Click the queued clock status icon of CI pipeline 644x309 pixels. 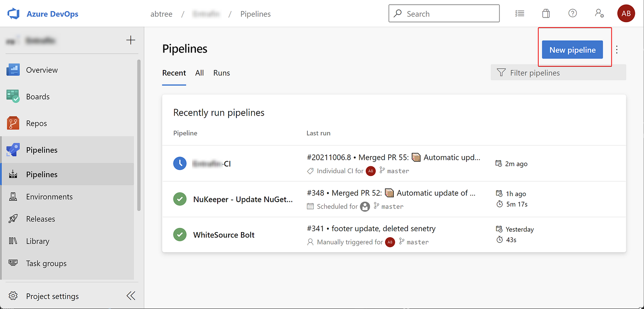[x=179, y=163]
